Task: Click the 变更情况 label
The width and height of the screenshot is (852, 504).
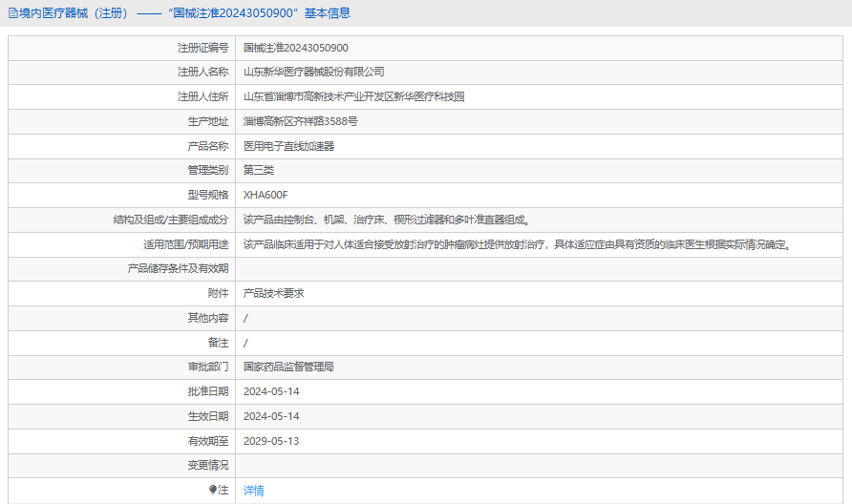Action: pyautogui.click(x=208, y=465)
